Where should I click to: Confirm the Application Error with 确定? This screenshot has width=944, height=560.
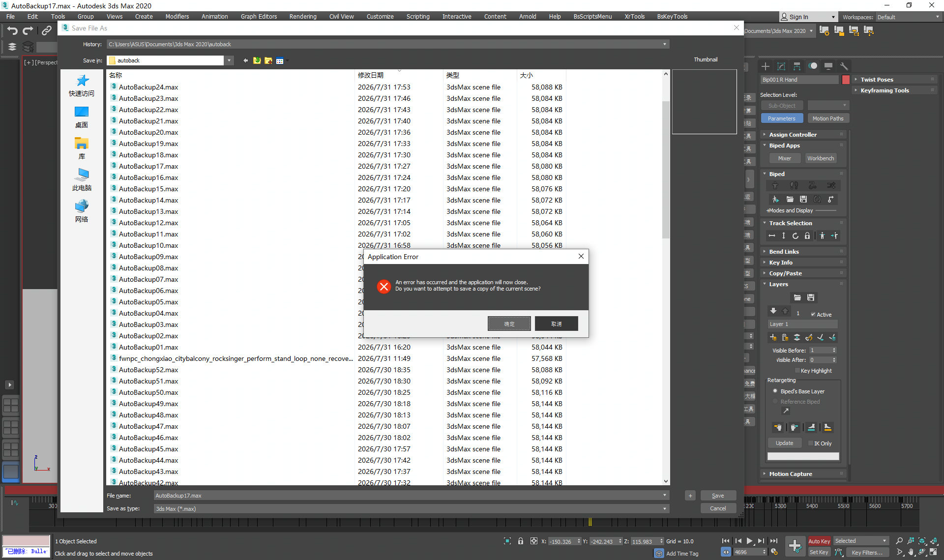pyautogui.click(x=509, y=324)
